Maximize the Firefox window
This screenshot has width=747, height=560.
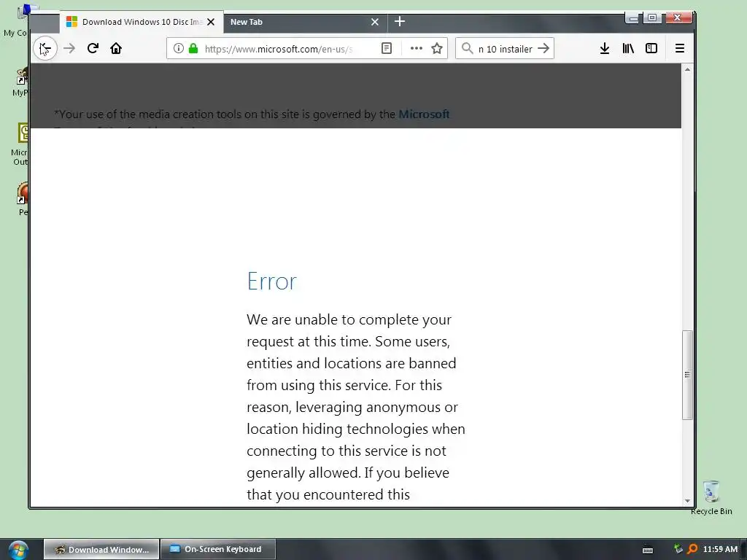[652, 18]
